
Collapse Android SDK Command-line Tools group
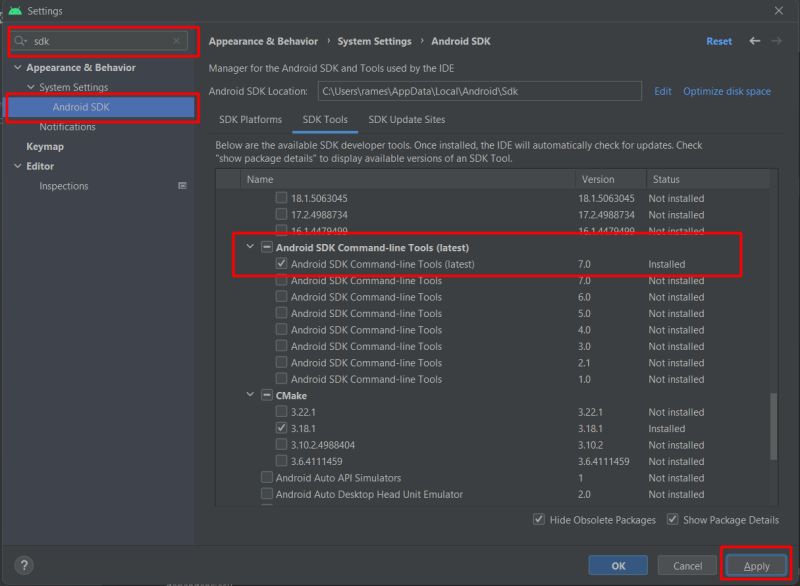pos(249,247)
